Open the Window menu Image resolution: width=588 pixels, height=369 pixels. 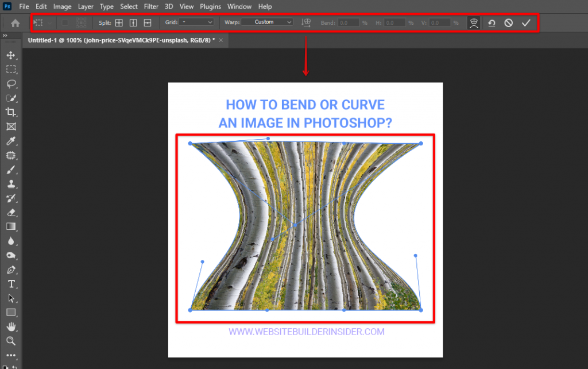(239, 6)
